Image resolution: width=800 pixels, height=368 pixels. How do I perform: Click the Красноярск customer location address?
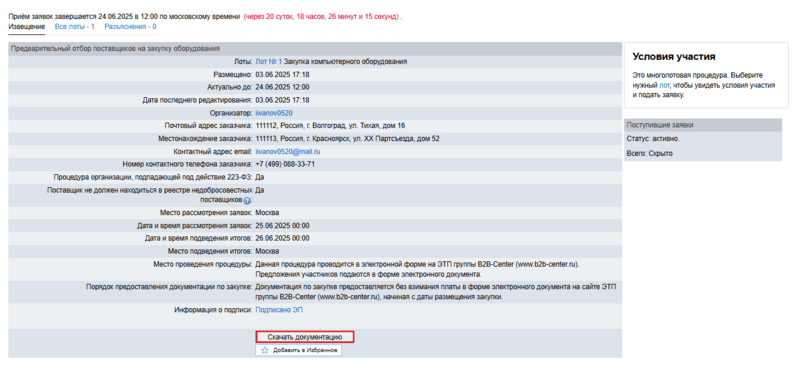(347, 139)
